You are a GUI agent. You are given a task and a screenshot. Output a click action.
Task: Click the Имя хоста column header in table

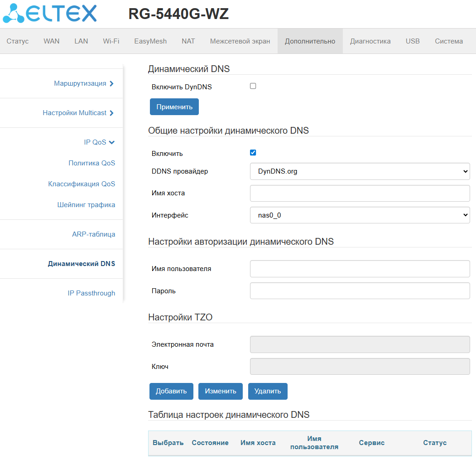click(x=258, y=443)
